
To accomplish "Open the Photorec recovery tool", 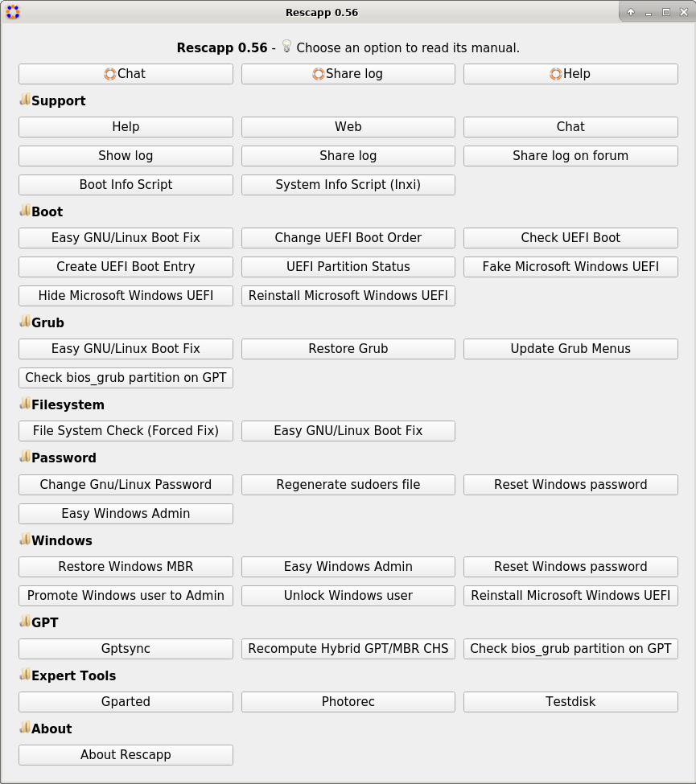I will (x=348, y=702).
